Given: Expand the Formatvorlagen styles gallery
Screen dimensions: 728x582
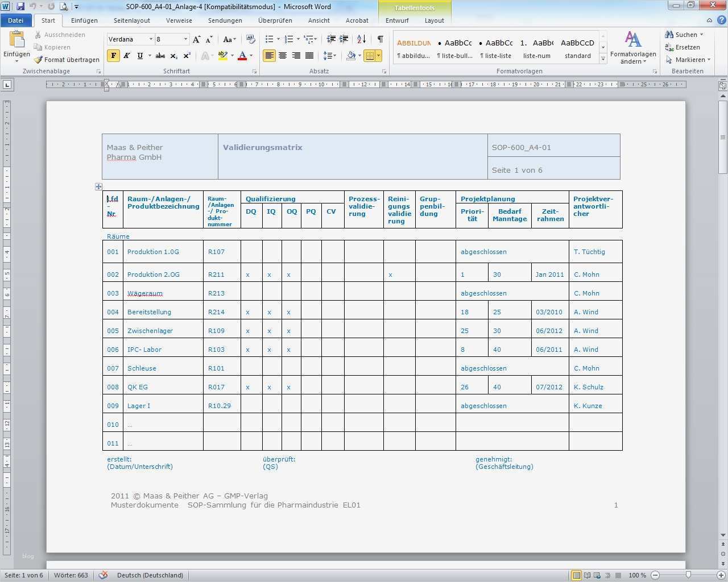Looking at the screenshot, I should 603,59.
